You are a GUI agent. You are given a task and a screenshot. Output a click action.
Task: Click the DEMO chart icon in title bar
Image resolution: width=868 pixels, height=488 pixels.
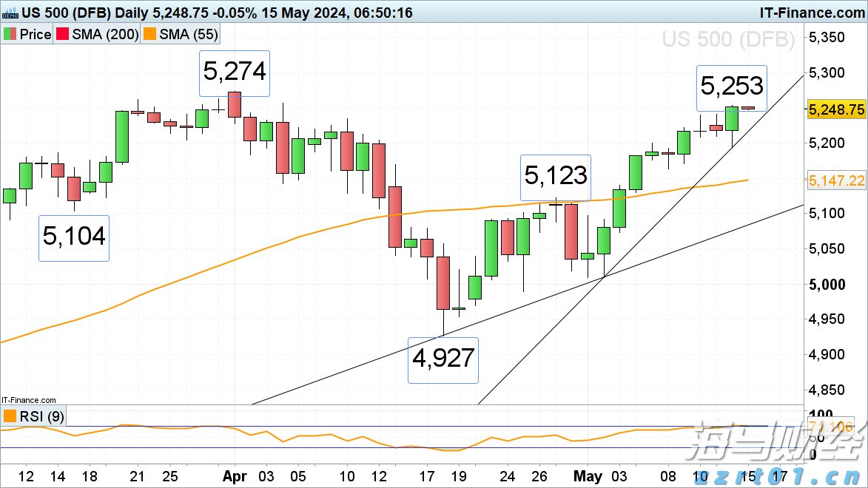[10, 13]
